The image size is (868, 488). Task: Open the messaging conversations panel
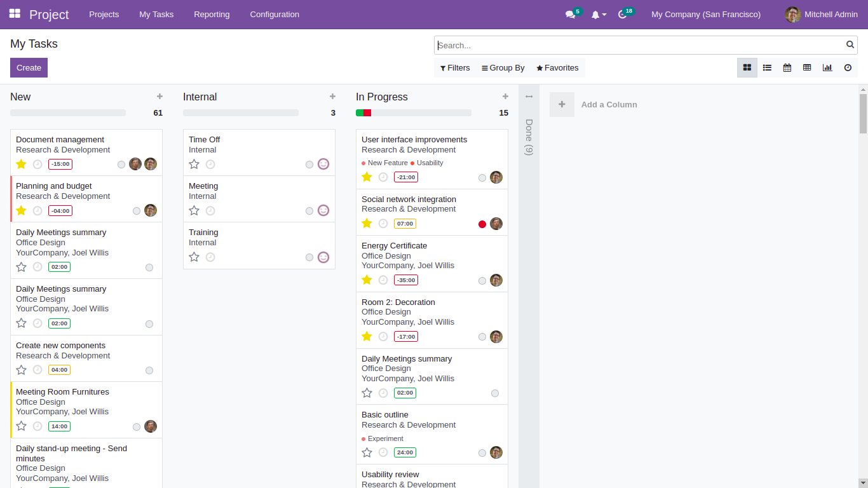tap(569, 14)
